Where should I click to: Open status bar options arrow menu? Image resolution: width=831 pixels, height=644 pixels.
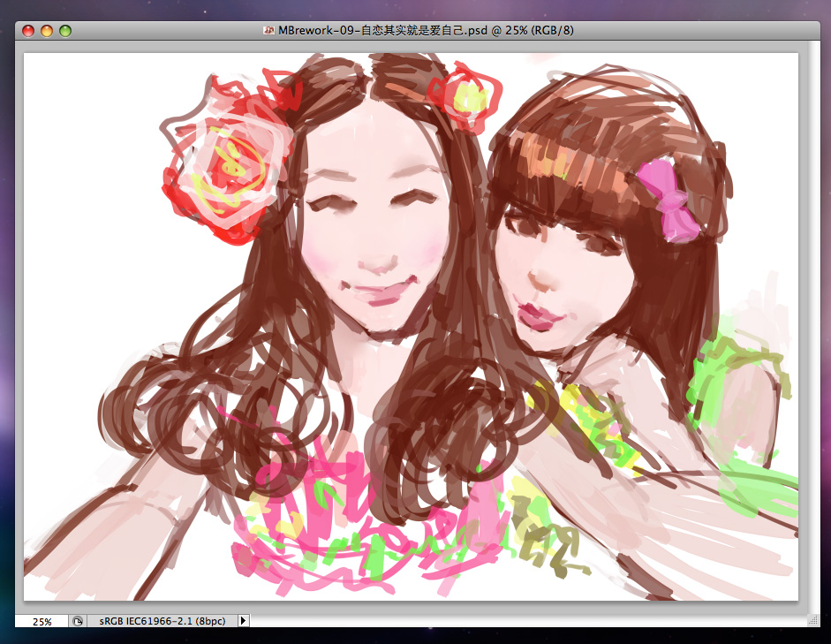[243, 621]
